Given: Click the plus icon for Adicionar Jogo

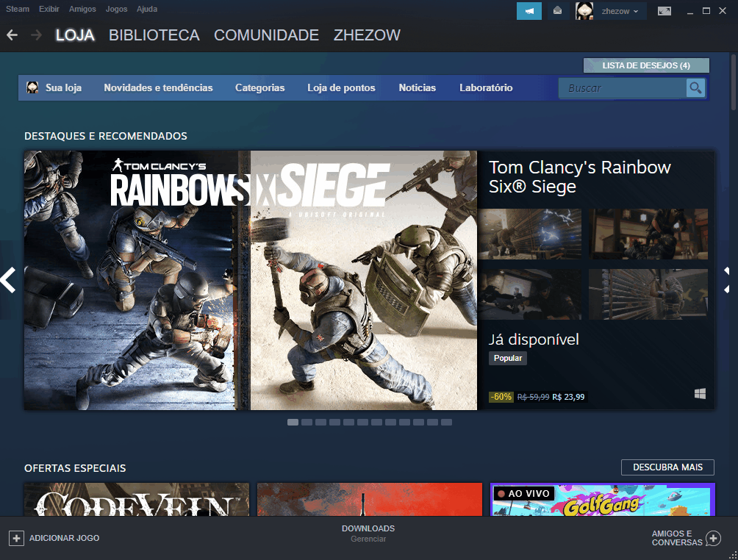Looking at the screenshot, I should [16, 539].
